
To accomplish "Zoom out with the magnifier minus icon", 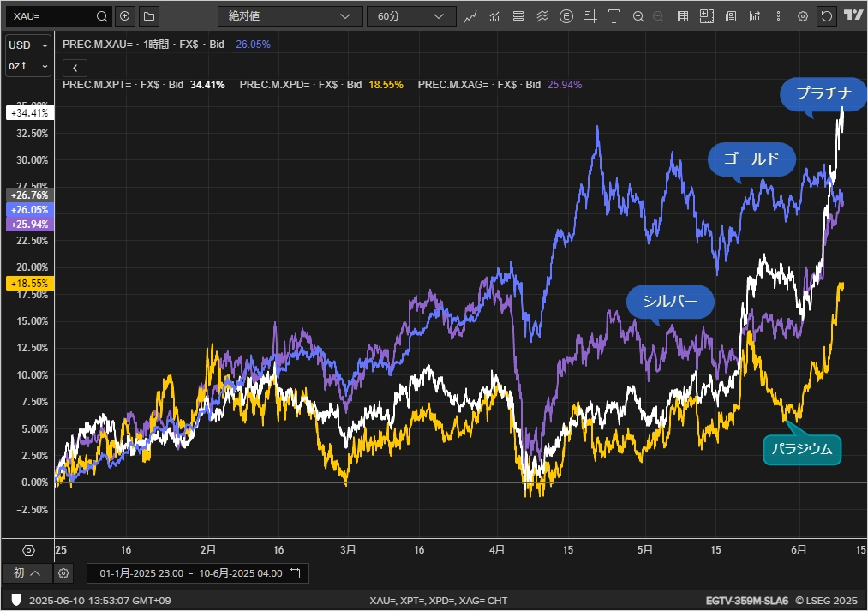I will [658, 16].
